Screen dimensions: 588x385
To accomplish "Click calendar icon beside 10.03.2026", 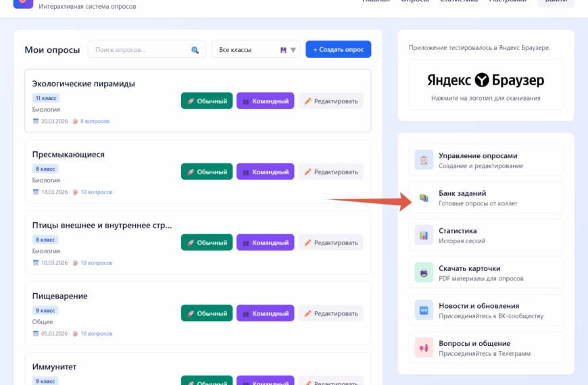I will point(36,263).
